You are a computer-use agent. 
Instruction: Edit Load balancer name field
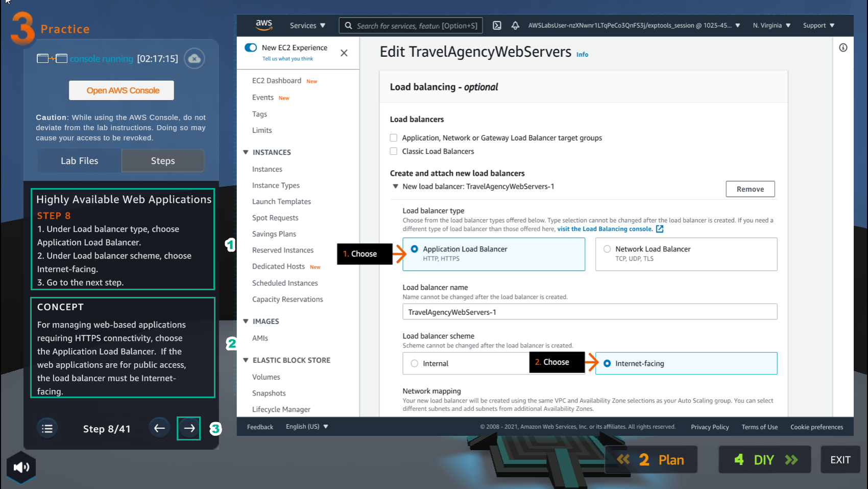click(x=590, y=312)
